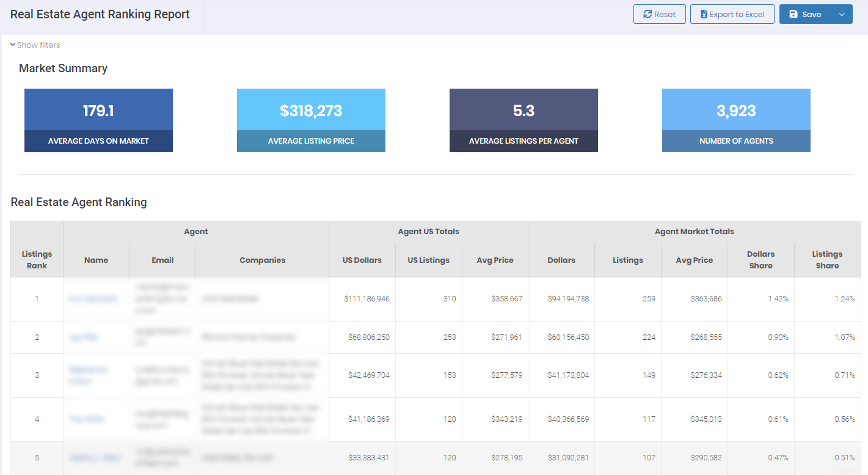Viewport: 868px width, 475px height.
Task: Click the floppy disk Save icon
Action: (793, 14)
